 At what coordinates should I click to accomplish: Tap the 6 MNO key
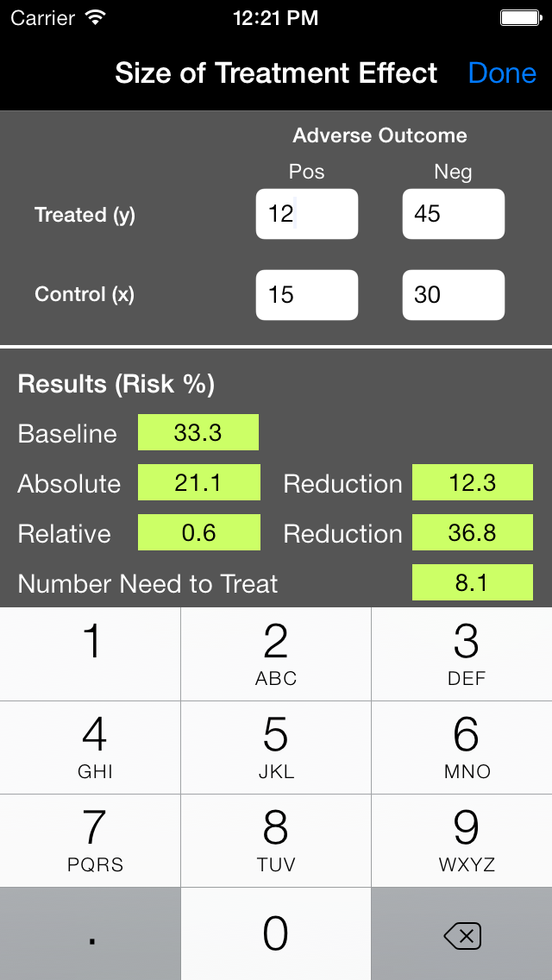(462, 747)
